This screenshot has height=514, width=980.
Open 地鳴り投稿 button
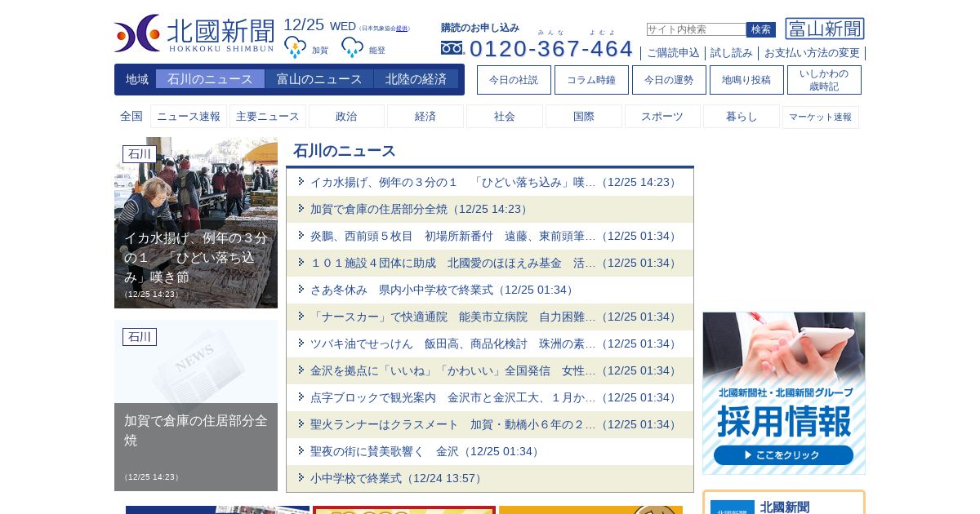pyautogui.click(x=746, y=80)
